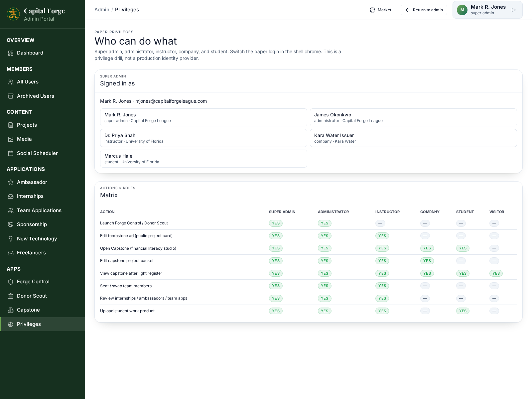Click the Admin breadcrumb link
This screenshot has width=532, height=399.
coord(102,10)
